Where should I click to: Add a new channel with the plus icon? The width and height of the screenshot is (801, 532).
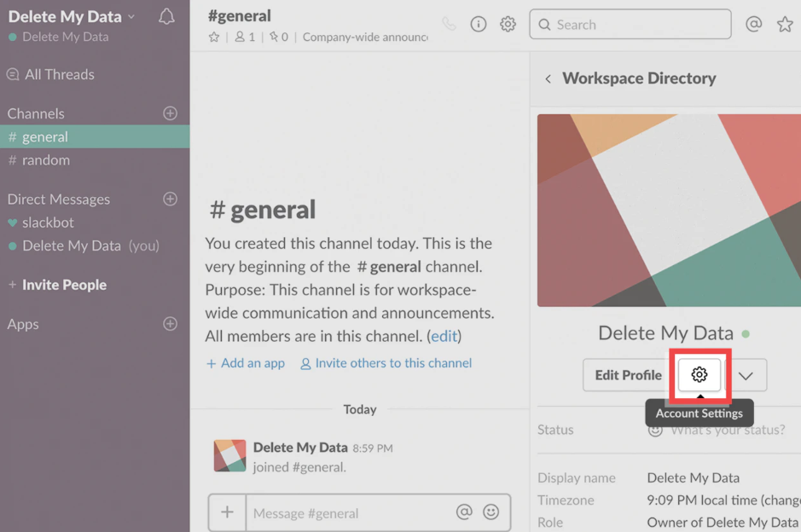point(170,113)
